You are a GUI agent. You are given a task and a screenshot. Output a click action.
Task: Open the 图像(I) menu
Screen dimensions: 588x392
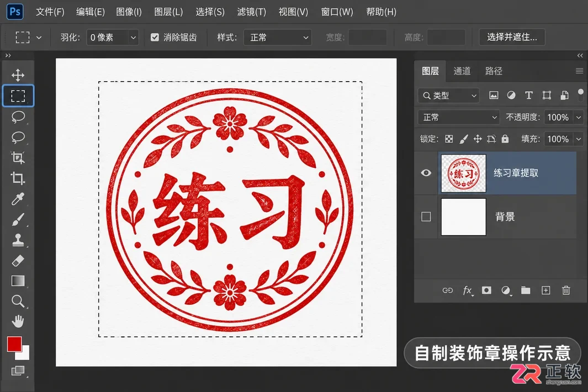(129, 12)
